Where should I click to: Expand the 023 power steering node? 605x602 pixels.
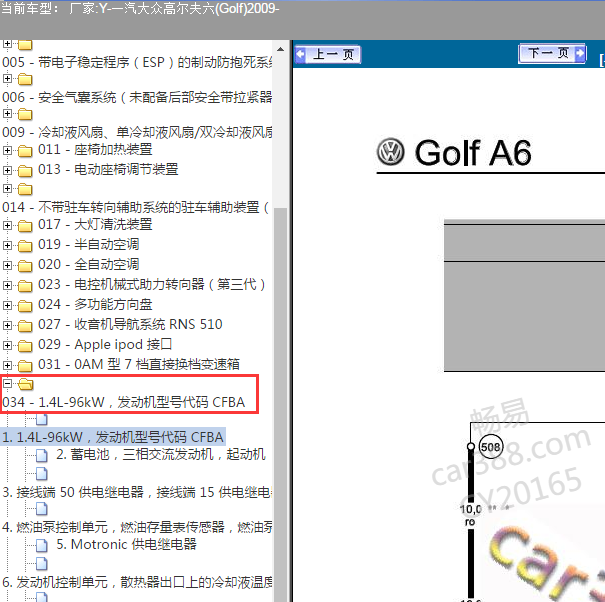(x=7, y=285)
